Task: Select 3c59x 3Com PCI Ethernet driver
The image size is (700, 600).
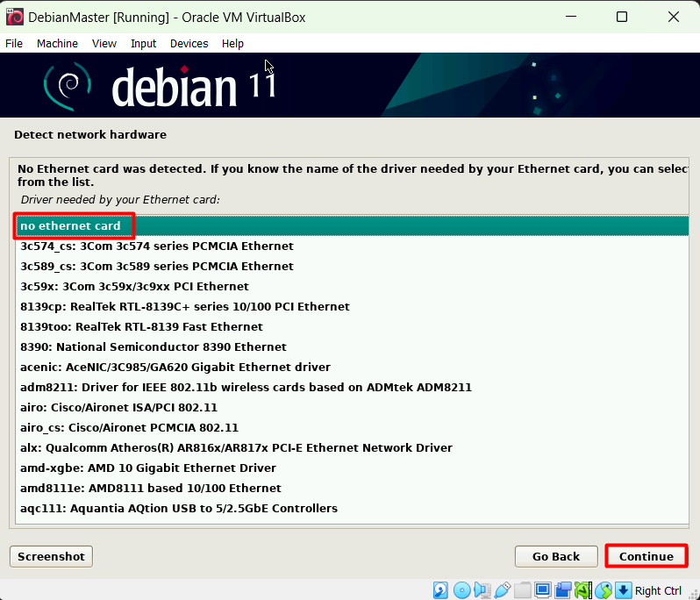Action: 352,286
